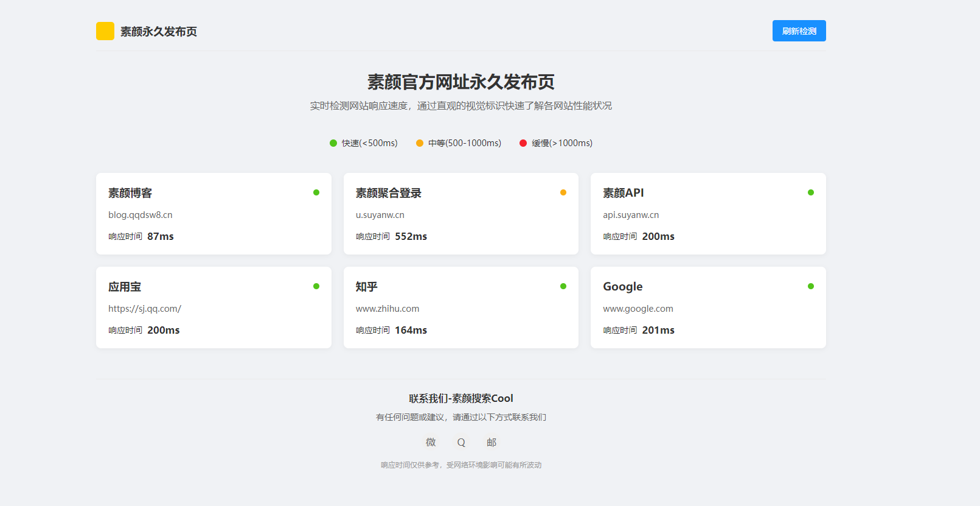Open the 素颜博客 site card title
The height and width of the screenshot is (506, 980).
[x=130, y=193]
